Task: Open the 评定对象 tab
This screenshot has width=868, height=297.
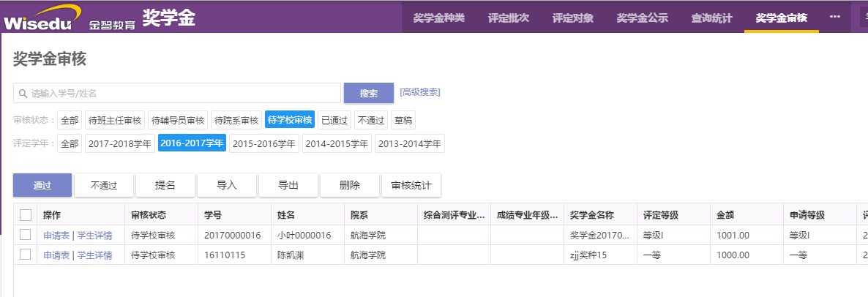Action: (573, 18)
